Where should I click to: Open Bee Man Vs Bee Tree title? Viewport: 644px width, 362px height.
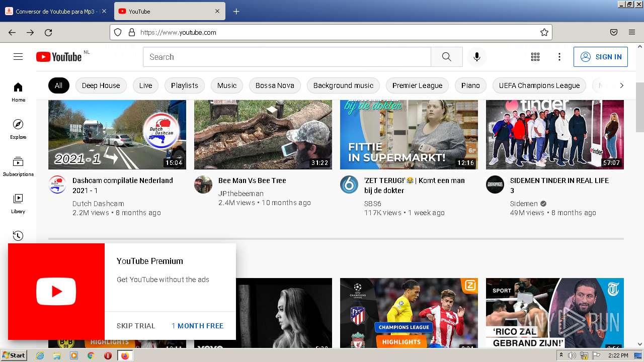pos(252,180)
